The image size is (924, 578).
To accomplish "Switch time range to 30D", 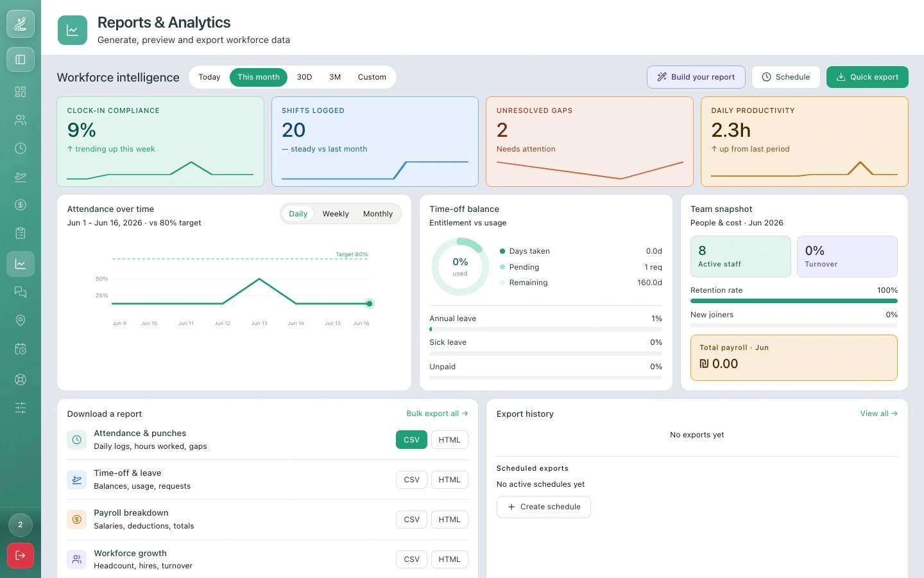I will [x=304, y=77].
